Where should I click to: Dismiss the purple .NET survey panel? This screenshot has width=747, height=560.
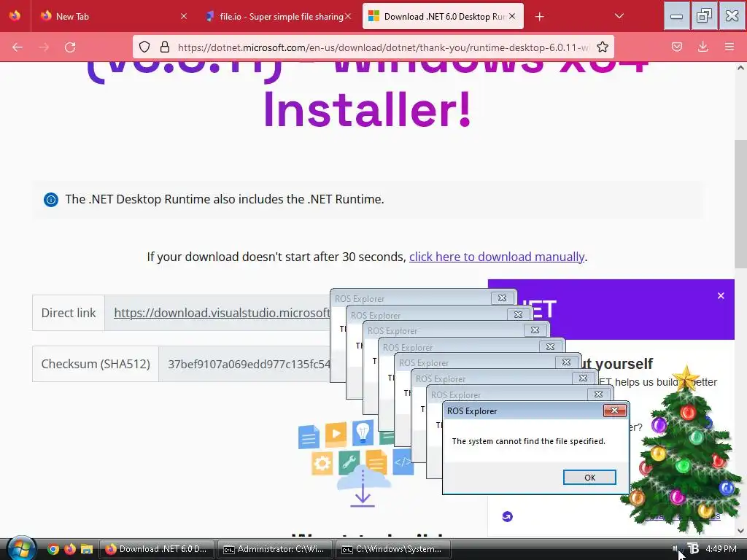(x=721, y=296)
